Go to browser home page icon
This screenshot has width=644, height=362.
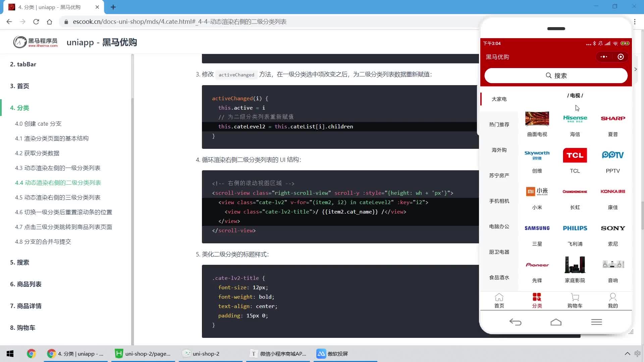pos(49,22)
